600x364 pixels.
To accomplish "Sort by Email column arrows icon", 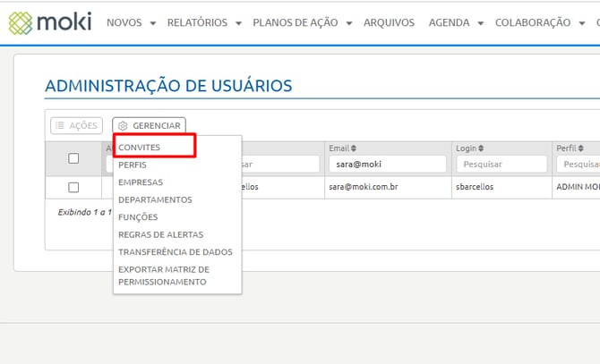I will point(354,148).
